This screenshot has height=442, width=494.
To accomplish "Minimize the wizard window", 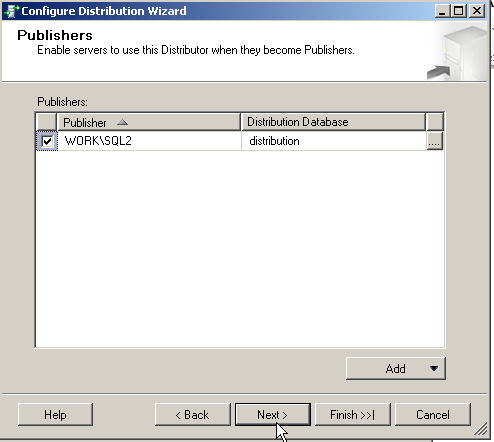I will pos(443,11).
